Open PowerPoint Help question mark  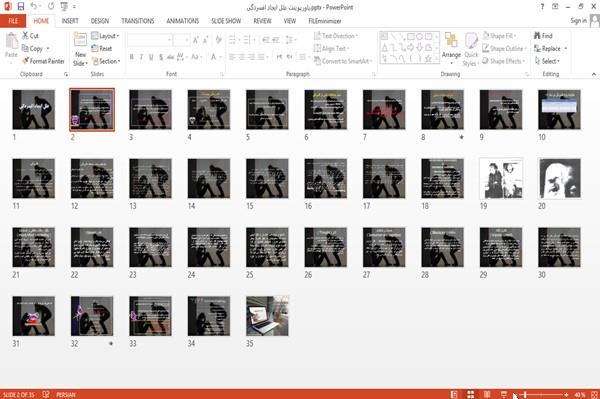(x=542, y=7)
